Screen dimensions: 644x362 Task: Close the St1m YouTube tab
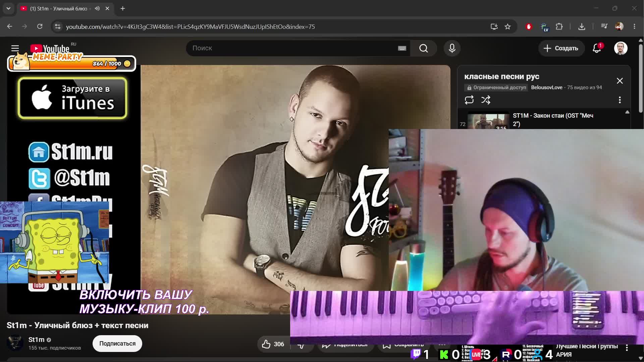[107, 8]
